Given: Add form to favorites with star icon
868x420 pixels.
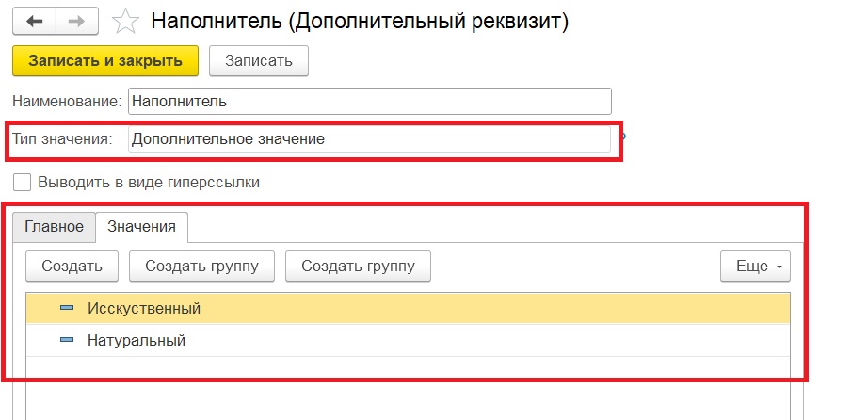Looking at the screenshot, I should (x=125, y=23).
